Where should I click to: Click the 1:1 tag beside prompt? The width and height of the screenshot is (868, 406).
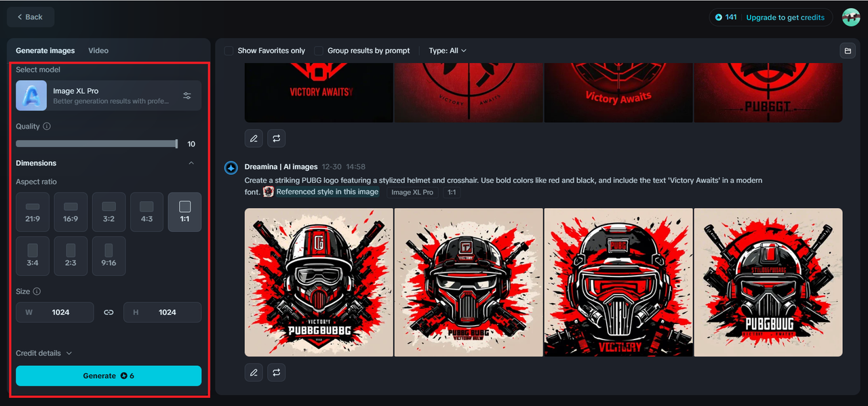pos(452,192)
